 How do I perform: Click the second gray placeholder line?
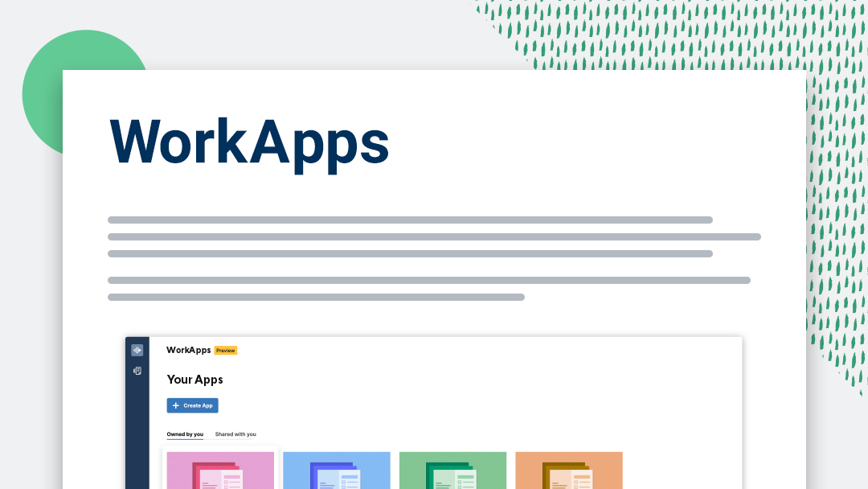point(434,236)
